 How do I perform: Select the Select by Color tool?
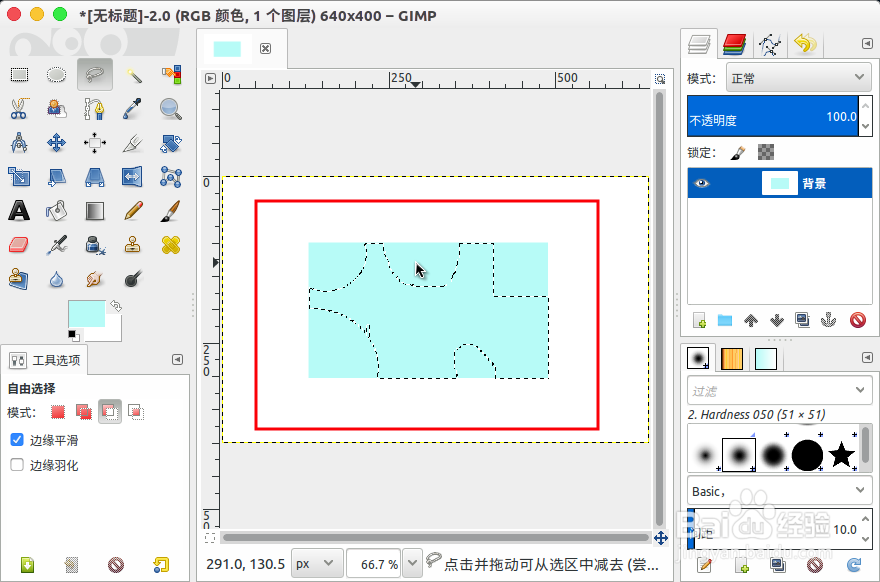[171, 75]
